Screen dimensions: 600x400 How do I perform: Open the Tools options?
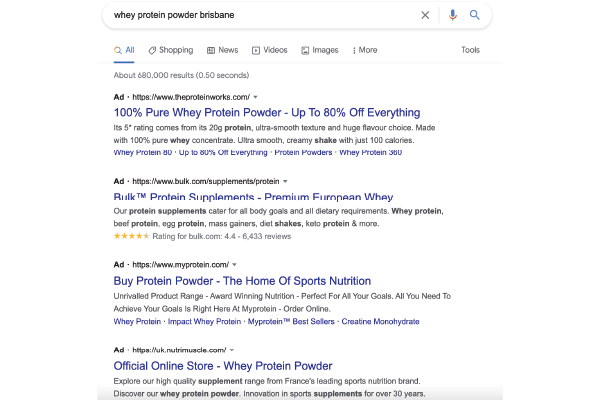(x=470, y=50)
